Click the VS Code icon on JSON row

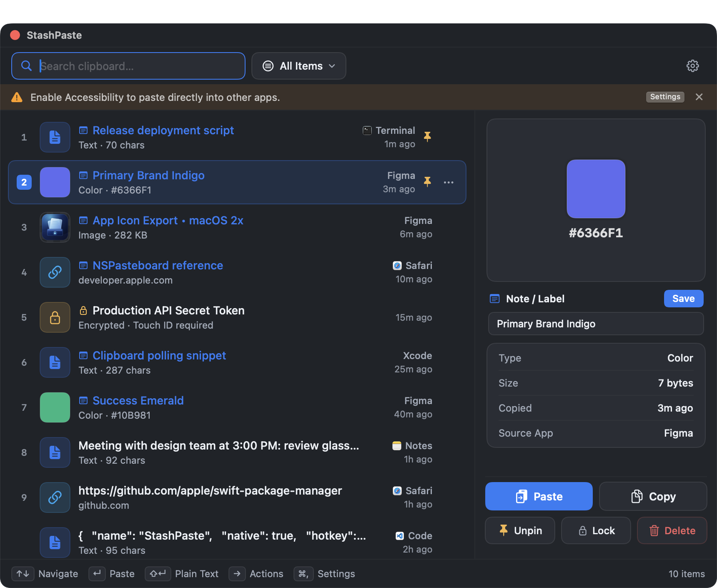pos(400,536)
